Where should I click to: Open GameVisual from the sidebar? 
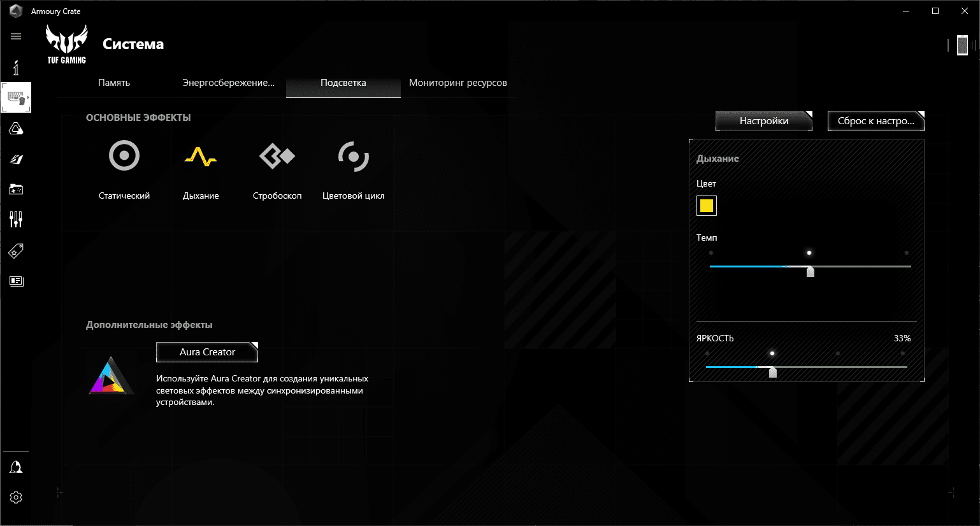pos(16,159)
